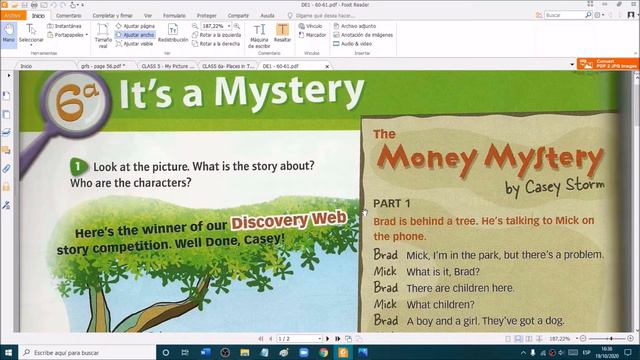Click the search magnifier next to Buscar
Screen dimensions: 640x360
pos(588,15)
